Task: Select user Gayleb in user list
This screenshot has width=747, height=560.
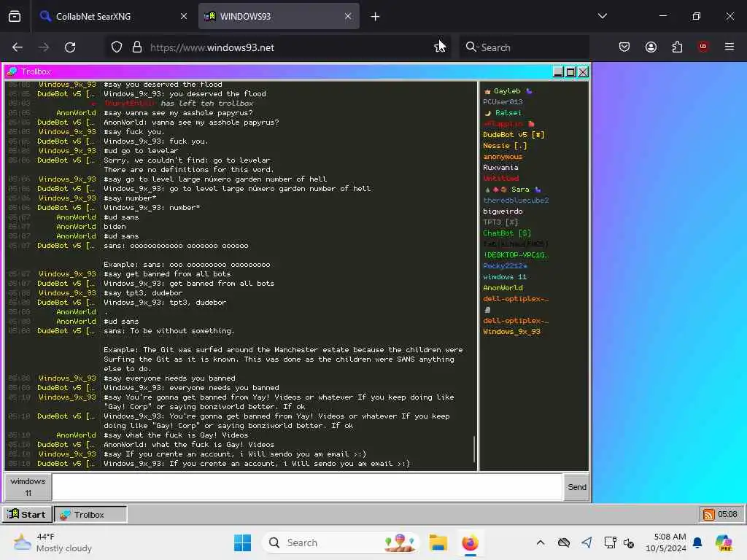Action: pyautogui.click(x=507, y=91)
